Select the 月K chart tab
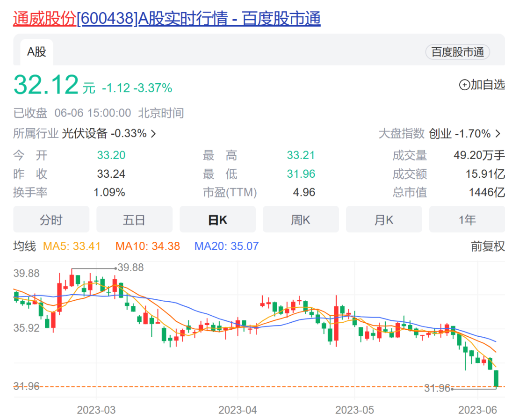This screenshot has width=505, height=420. (x=384, y=220)
